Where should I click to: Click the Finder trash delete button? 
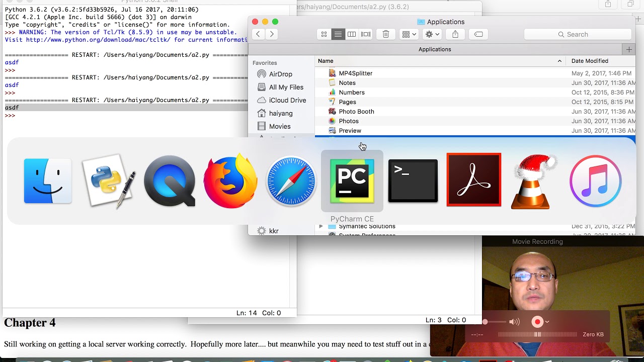(386, 34)
